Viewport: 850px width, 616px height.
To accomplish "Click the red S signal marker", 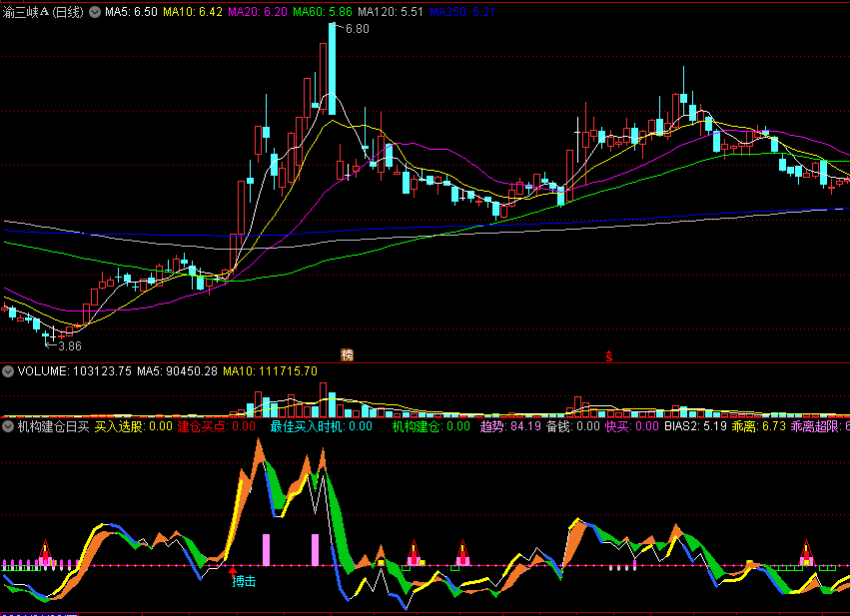I will (608, 356).
